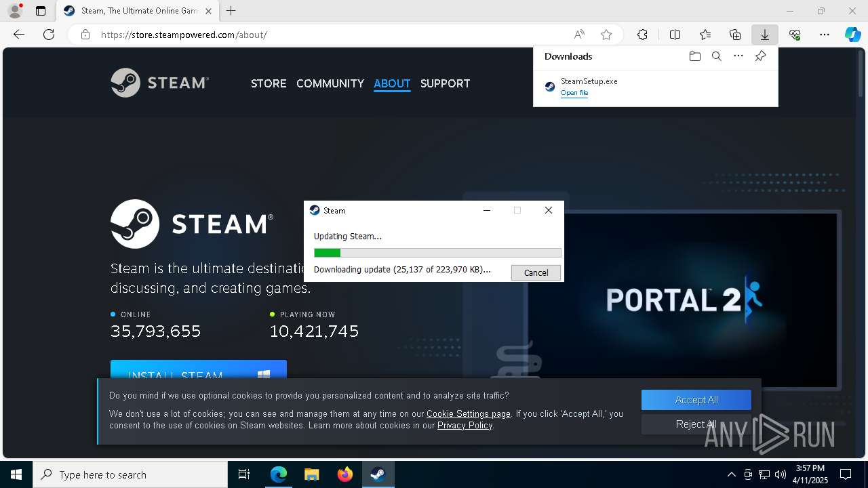View site information lock icon
868x488 pixels.
coord(85,35)
